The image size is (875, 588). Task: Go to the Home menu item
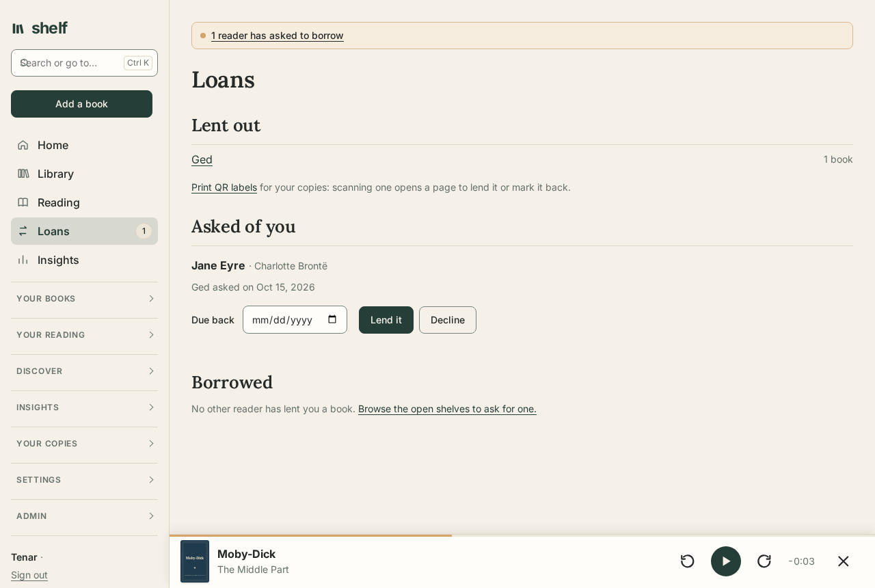pyautogui.click(x=84, y=145)
